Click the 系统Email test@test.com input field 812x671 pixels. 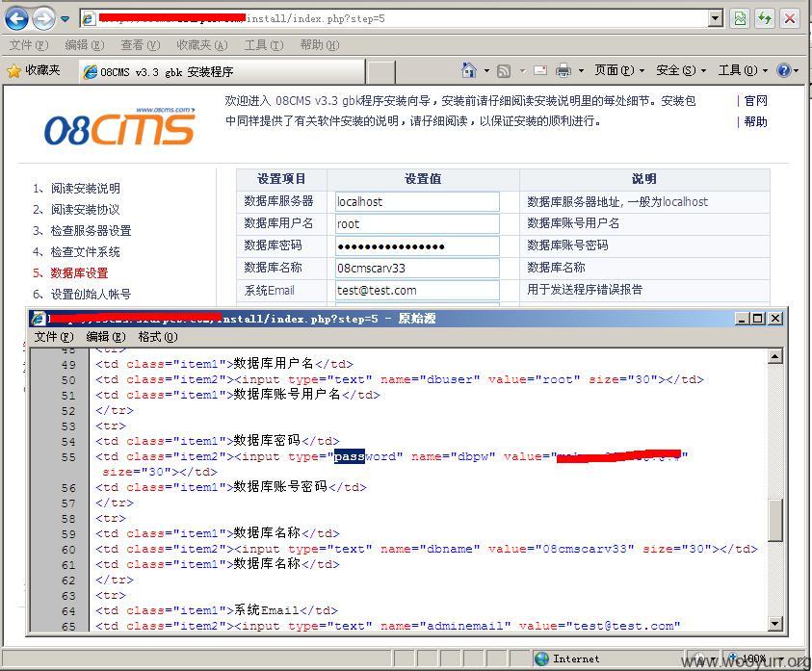[417, 291]
